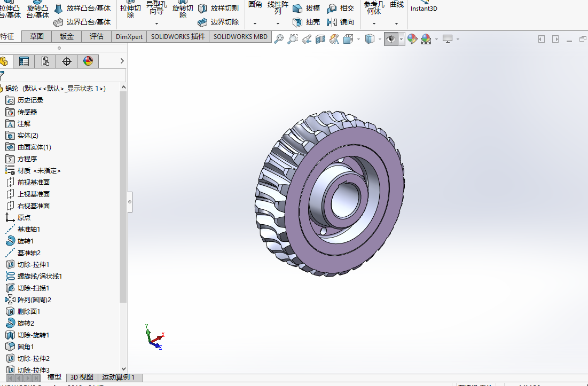
Task: Activate the Zoom to Area icon
Action: click(x=293, y=39)
